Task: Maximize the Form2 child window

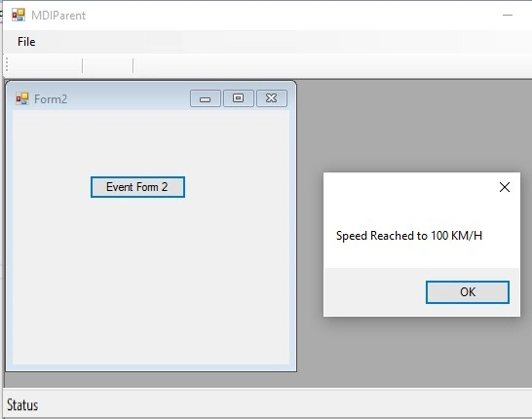Action: pyautogui.click(x=238, y=98)
